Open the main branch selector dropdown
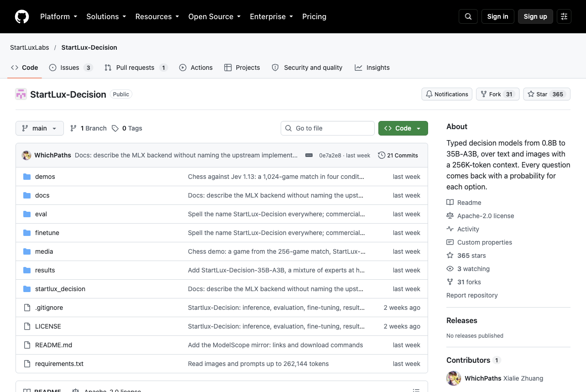The image size is (586, 392). point(40,128)
